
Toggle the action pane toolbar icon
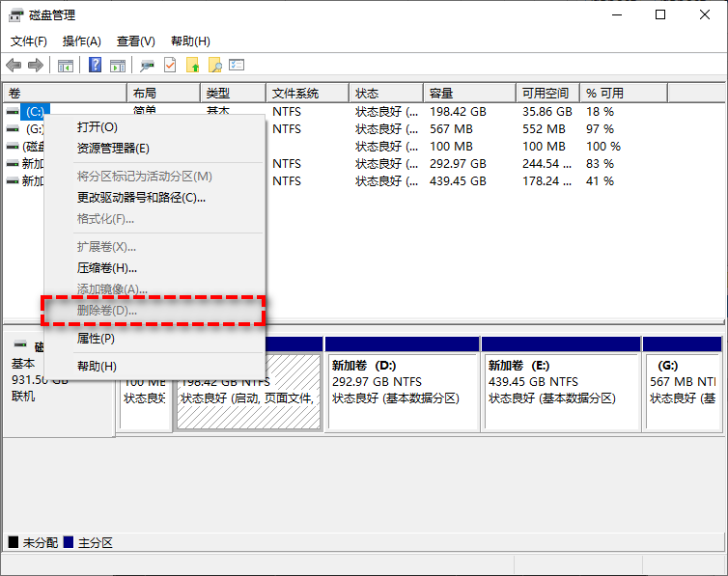click(118, 66)
